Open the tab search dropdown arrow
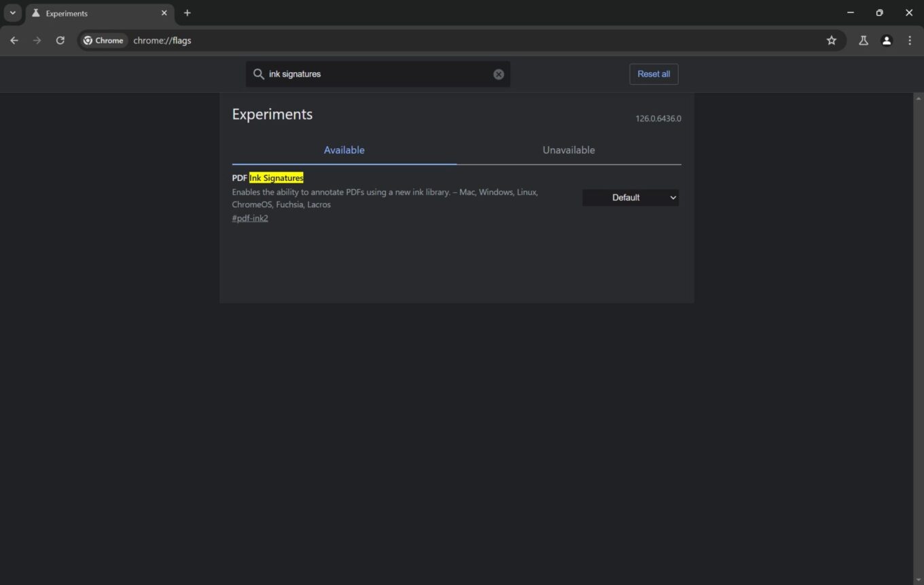This screenshot has height=585, width=924. click(x=12, y=13)
